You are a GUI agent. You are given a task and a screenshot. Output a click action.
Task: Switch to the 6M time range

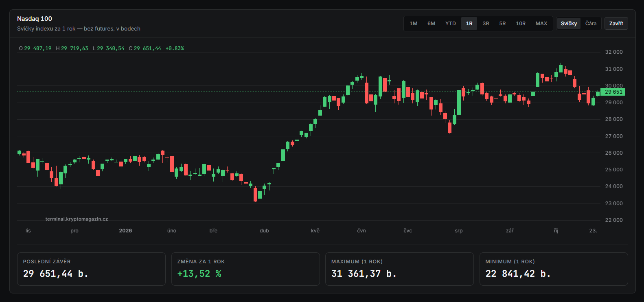[x=431, y=24]
